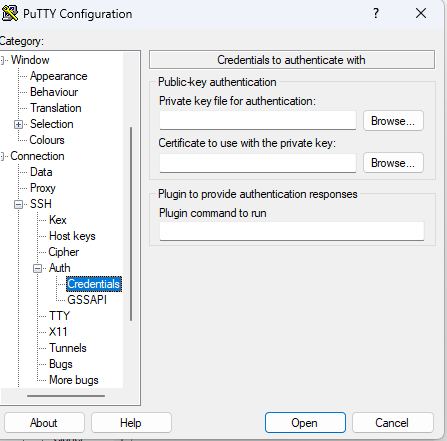
Task: Select the SSH category item
Action: coord(41,204)
